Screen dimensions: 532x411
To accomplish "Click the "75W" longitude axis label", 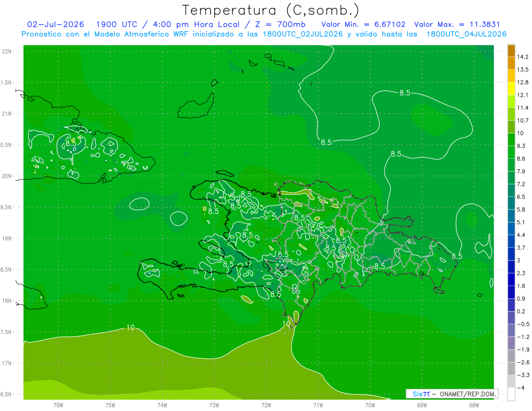I will (110, 405).
